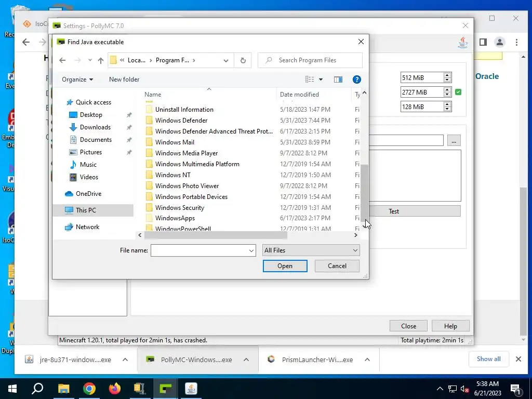The height and width of the screenshot is (399, 532).
Task: Cancel the Find Java executable dialog
Action: [x=337, y=266]
